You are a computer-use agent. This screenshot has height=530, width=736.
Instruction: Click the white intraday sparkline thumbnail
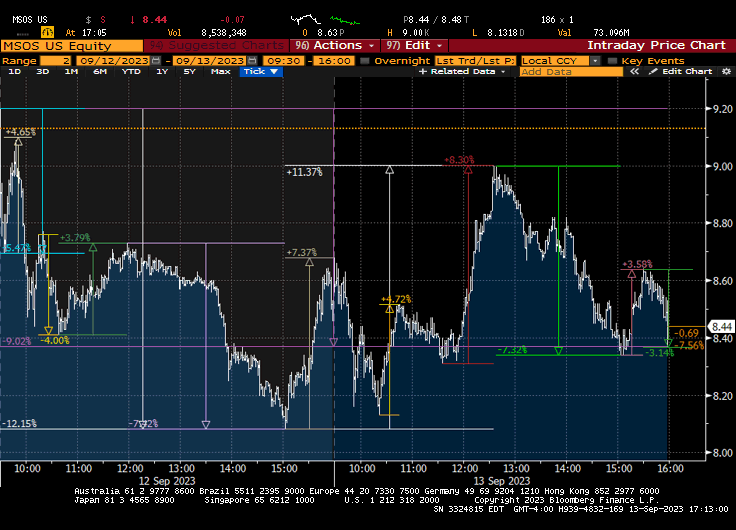click(306, 20)
